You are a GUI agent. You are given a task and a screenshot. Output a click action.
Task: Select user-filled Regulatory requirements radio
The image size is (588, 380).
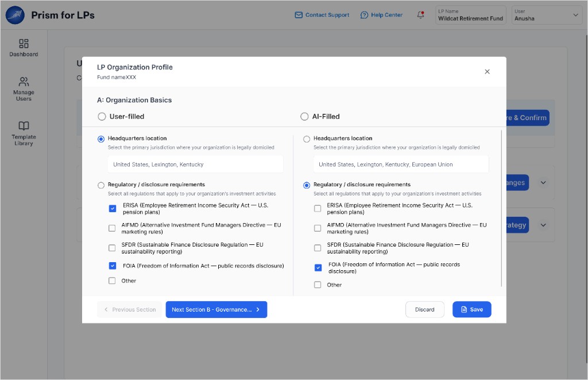tap(101, 185)
